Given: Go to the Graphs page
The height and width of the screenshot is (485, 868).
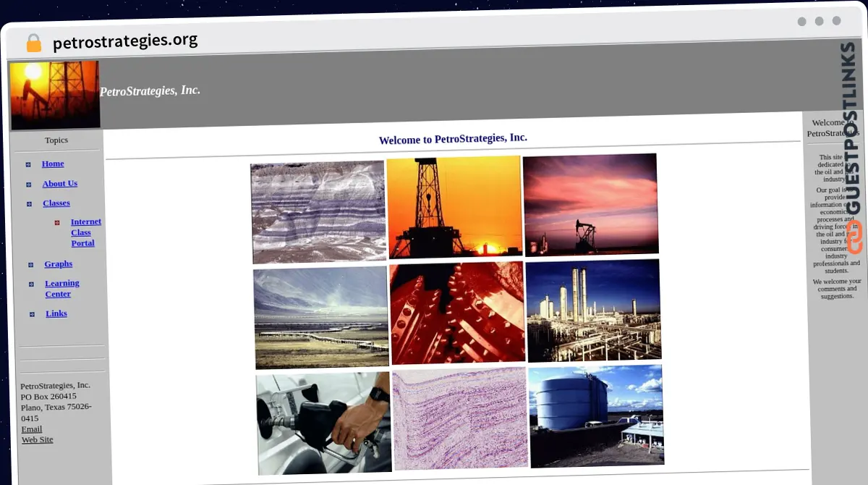Looking at the screenshot, I should [x=58, y=264].
